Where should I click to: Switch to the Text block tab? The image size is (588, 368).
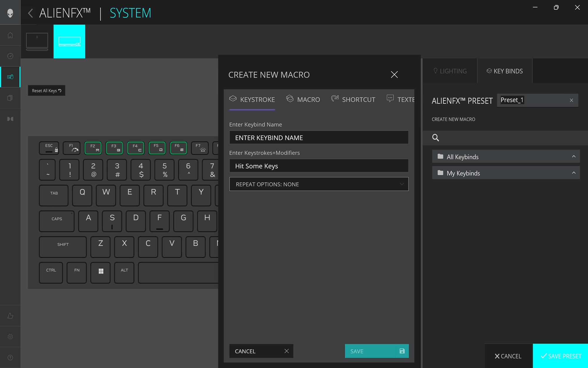coord(400,100)
